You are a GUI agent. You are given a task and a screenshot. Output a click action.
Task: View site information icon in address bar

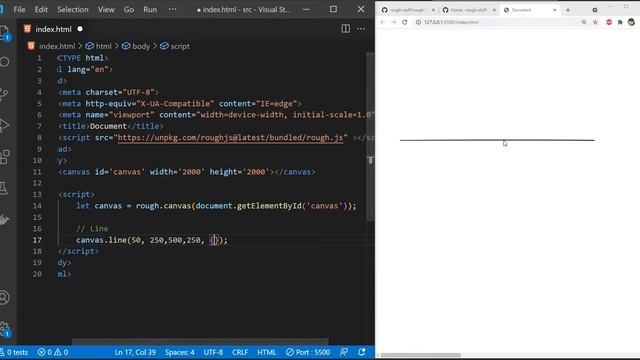click(x=418, y=22)
